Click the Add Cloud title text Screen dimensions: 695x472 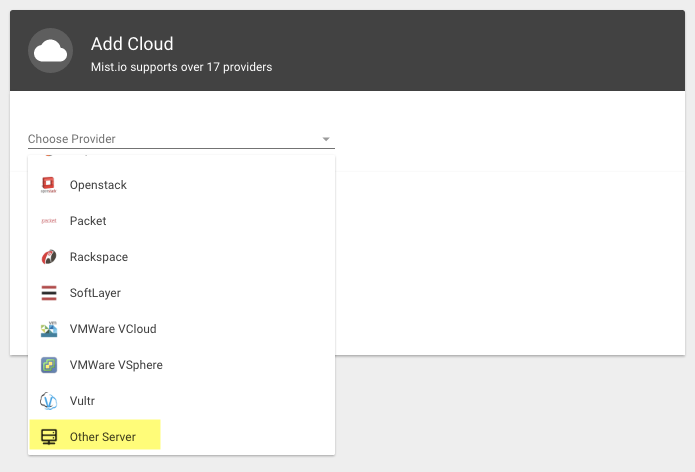[132, 44]
